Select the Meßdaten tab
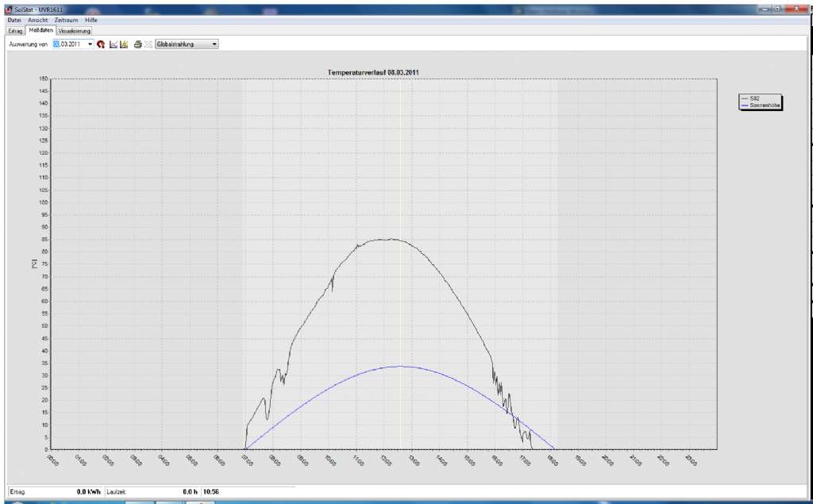813x504 pixels. point(39,30)
